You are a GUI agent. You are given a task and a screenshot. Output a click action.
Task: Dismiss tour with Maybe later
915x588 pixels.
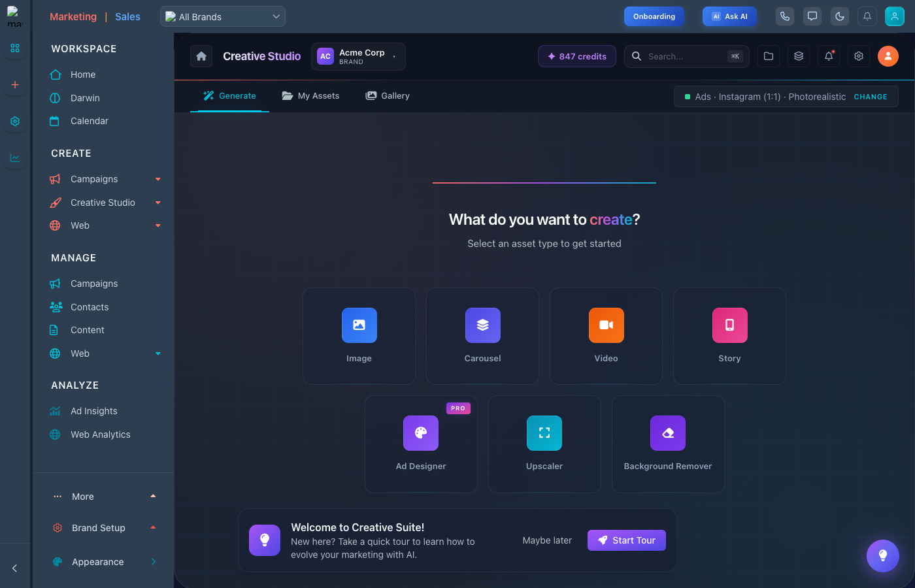pyautogui.click(x=547, y=540)
